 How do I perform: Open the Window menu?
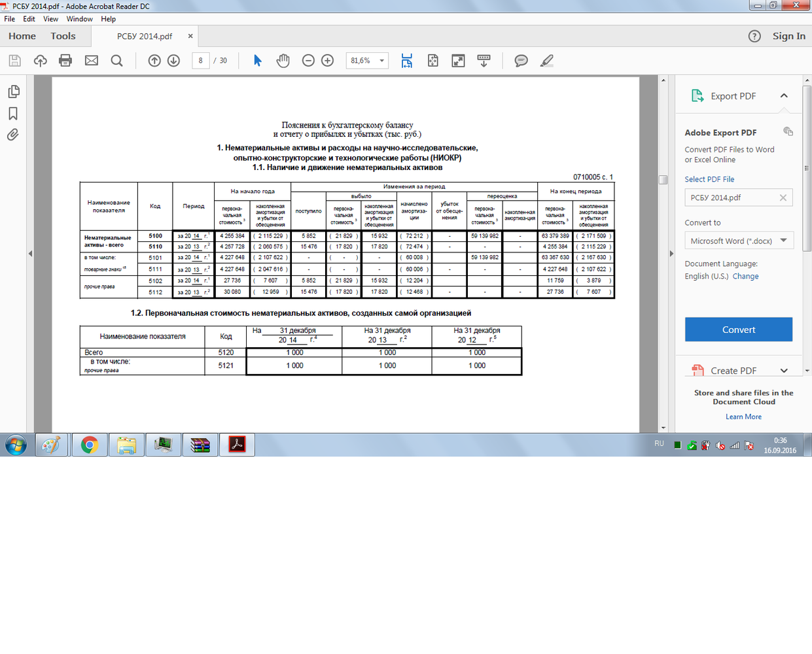(x=79, y=19)
